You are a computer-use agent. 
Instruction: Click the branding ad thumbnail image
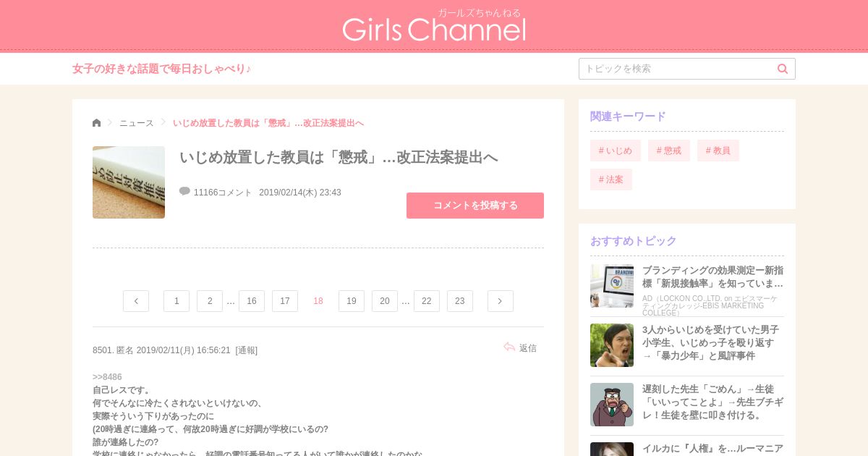[612, 286]
